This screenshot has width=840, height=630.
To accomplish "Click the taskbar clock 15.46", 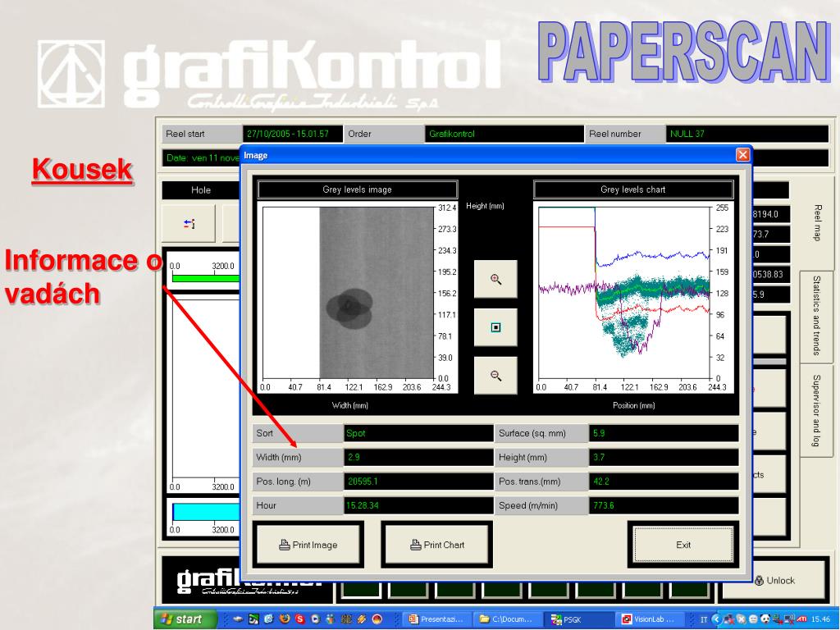I will [820, 619].
